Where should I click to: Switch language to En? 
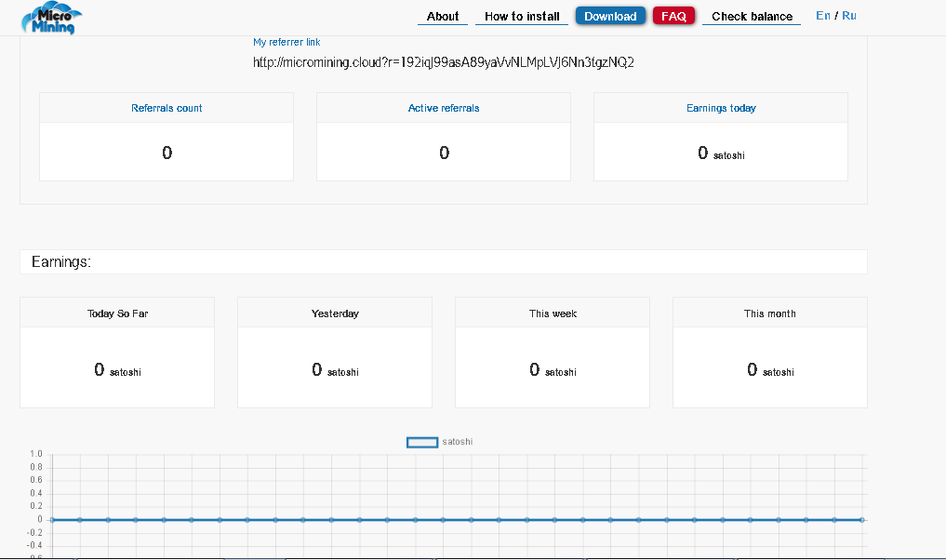[822, 16]
